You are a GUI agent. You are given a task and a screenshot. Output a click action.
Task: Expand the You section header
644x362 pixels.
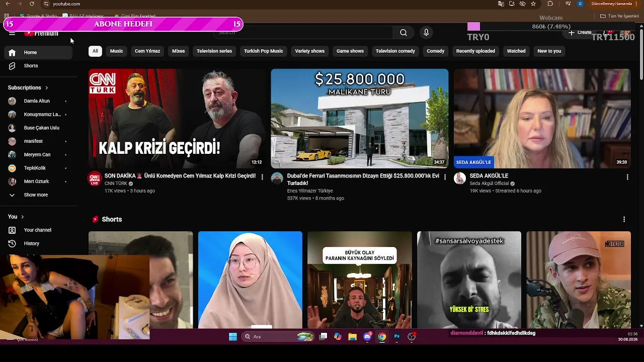click(16, 217)
